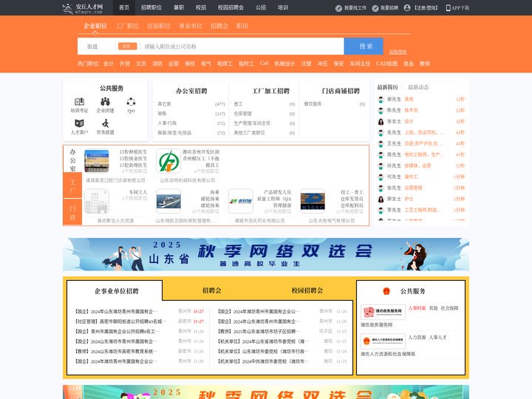532x399 pixels.
Task: Switch to the 职讯 search tab
Action: [242, 26]
